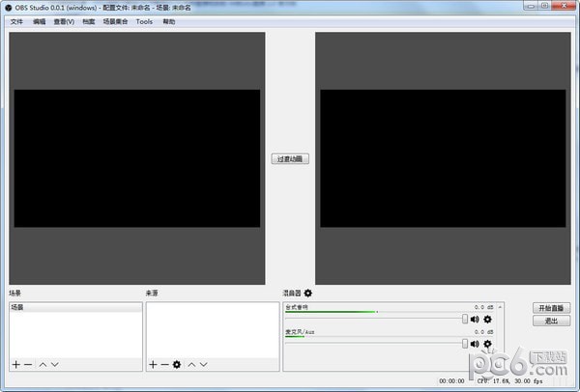Click the 0.0 dB value for 台式音响
This screenshot has width=580, height=392.
point(484,307)
